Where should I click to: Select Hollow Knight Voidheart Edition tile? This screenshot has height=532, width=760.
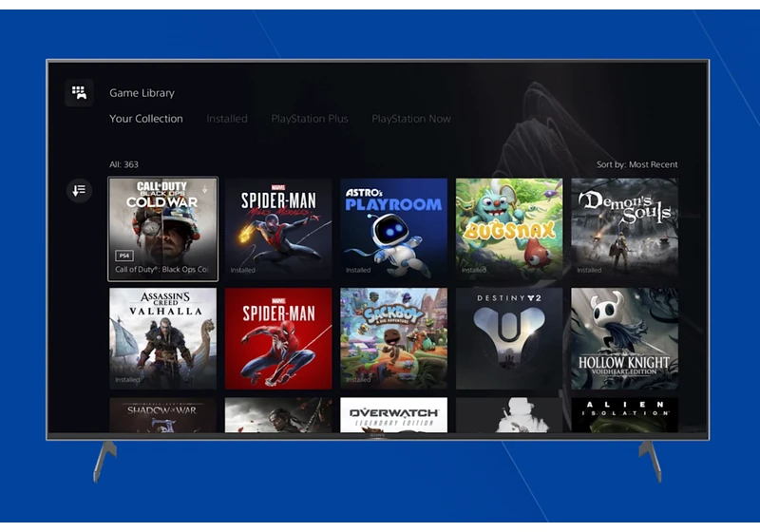click(624, 339)
